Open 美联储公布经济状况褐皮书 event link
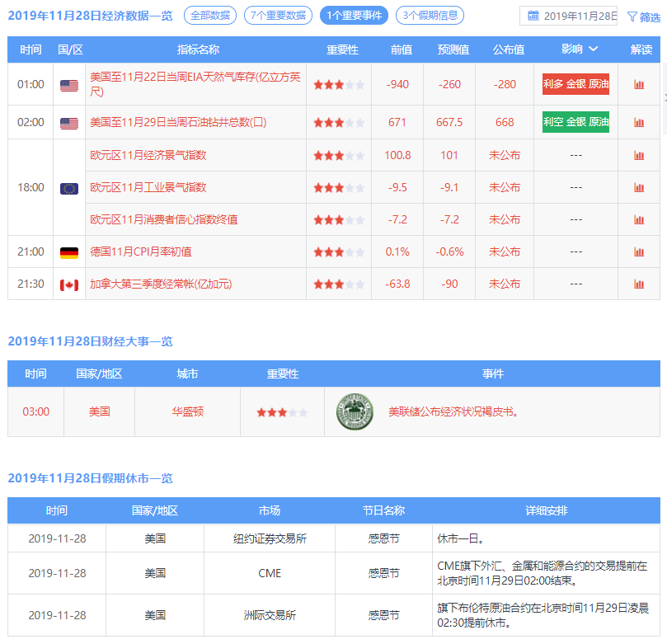The image size is (667, 644). click(453, 411)
